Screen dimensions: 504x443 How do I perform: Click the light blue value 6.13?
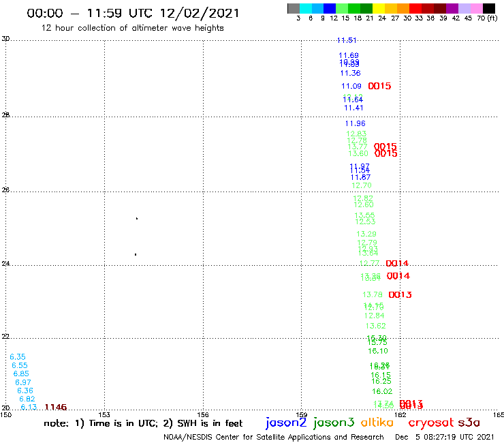(29, 407)
